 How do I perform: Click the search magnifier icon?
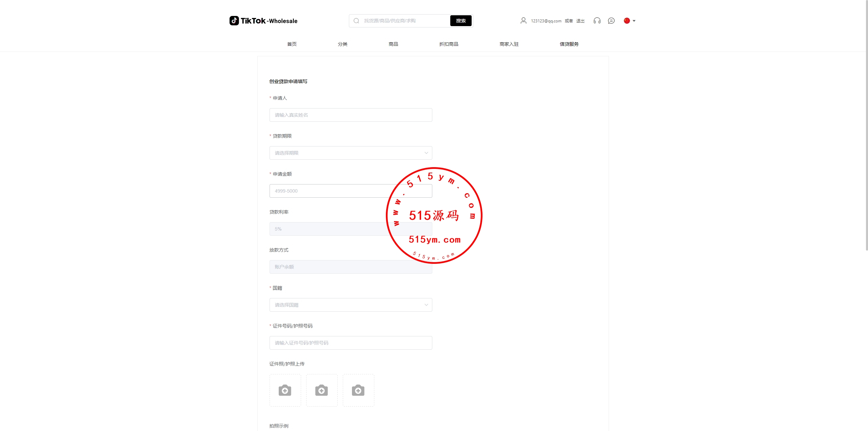tap(356, 21)
